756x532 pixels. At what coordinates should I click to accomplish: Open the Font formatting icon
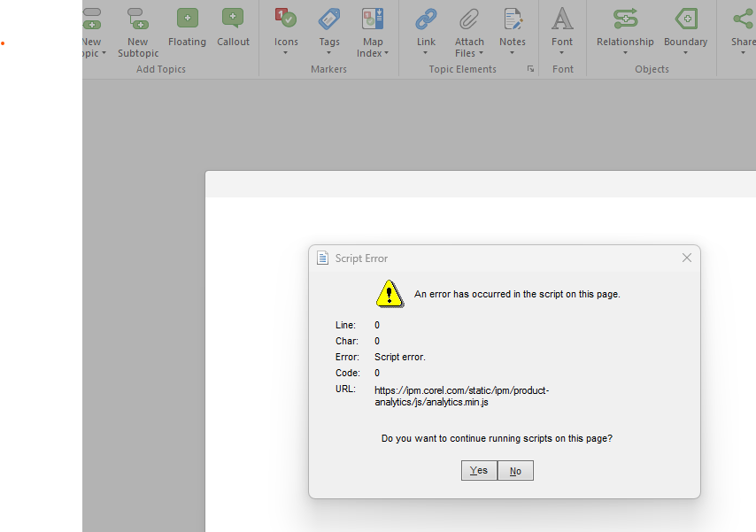tap(562, 19)
